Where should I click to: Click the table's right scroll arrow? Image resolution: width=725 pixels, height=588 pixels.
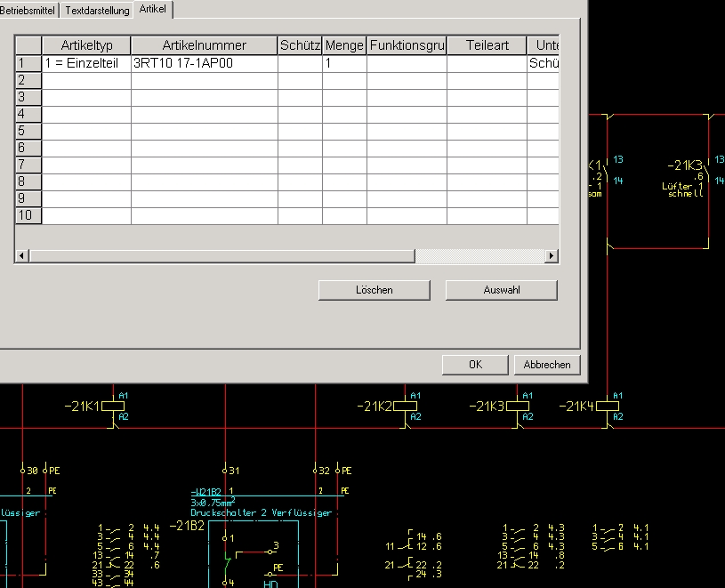tap(552, 255)
